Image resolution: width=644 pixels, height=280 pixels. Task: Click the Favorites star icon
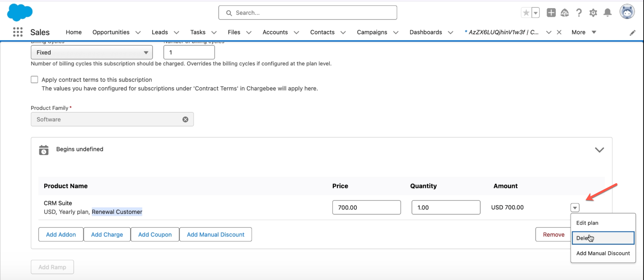tap(526, 13)
